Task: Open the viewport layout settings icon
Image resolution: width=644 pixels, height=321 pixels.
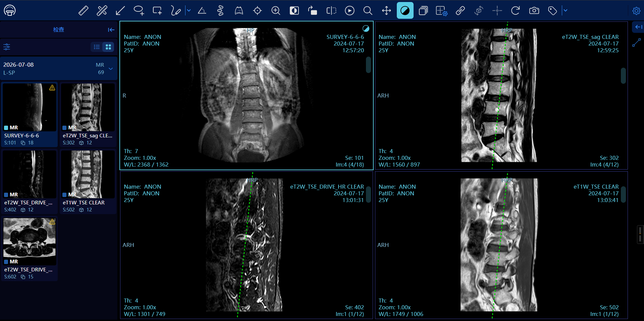Action: pos(442,11)
